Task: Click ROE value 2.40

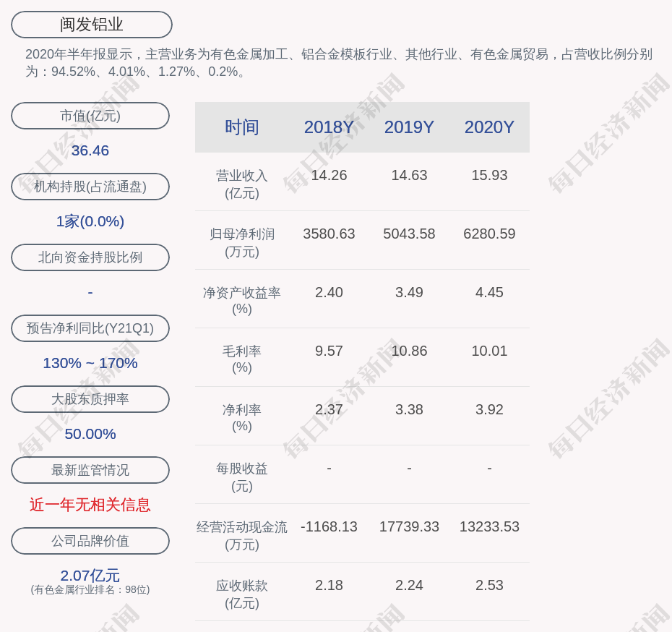Action: coord(329,292)
